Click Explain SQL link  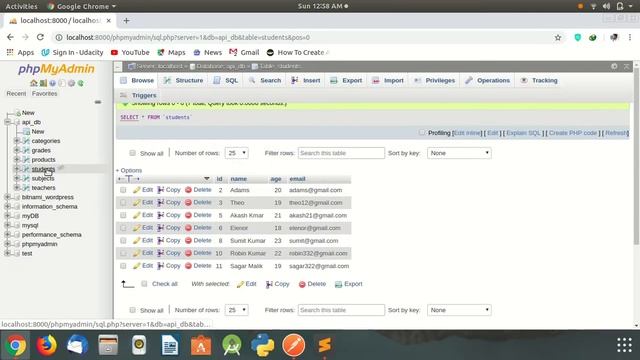[523, 133]
